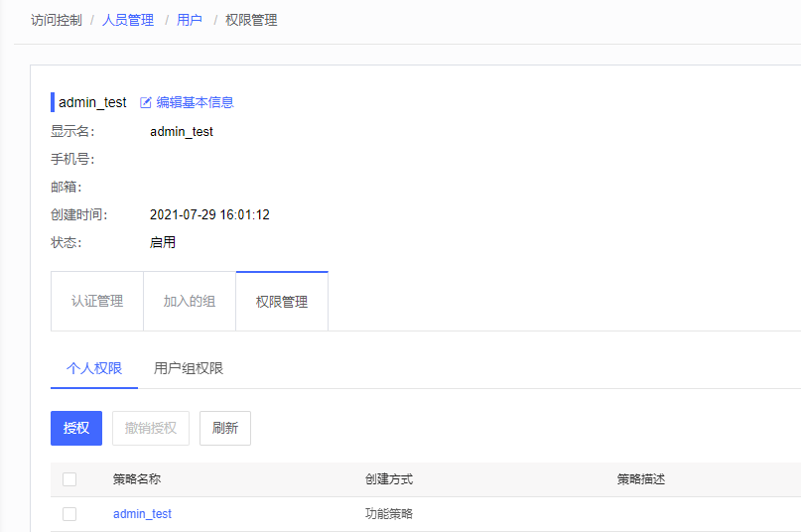Screen dimensions: 801x532
Task: Click the 功能策略 cell
Action: click(x=389, y=514)
